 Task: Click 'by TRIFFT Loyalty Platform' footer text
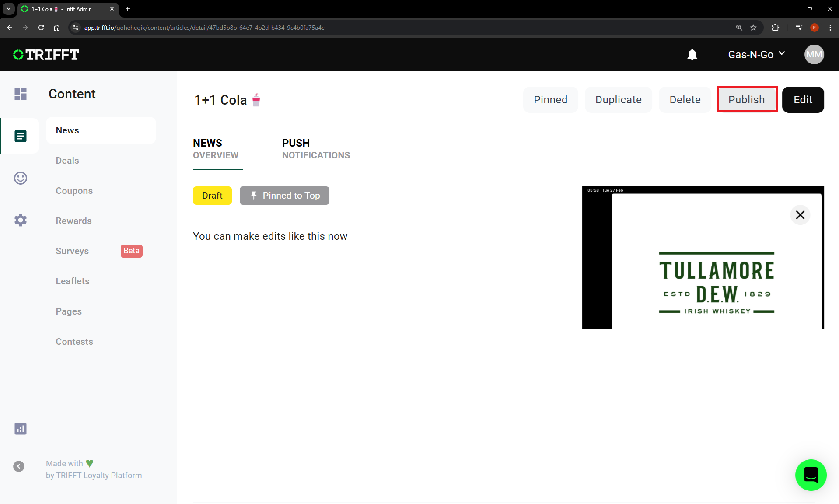pos(94,476)
